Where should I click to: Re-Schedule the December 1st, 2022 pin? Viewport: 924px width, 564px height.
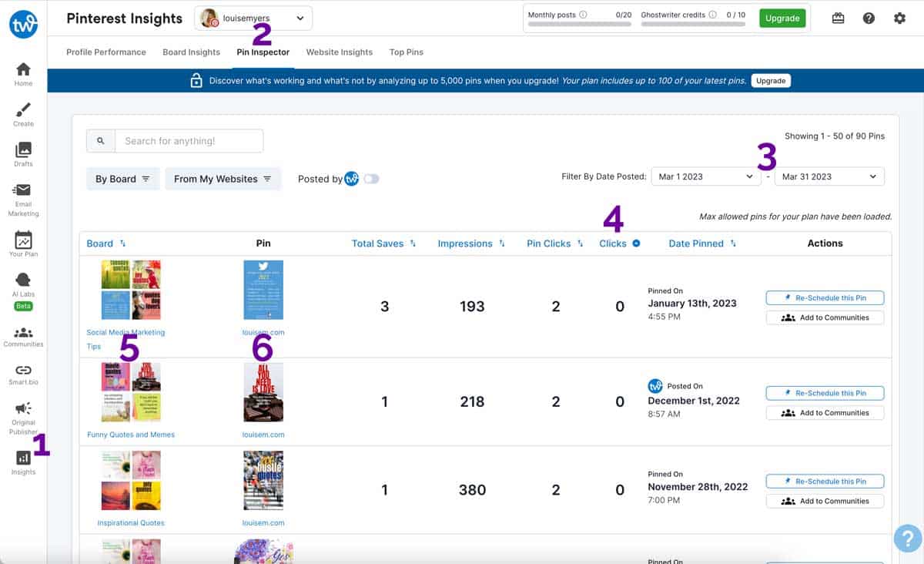click(825, 393)
